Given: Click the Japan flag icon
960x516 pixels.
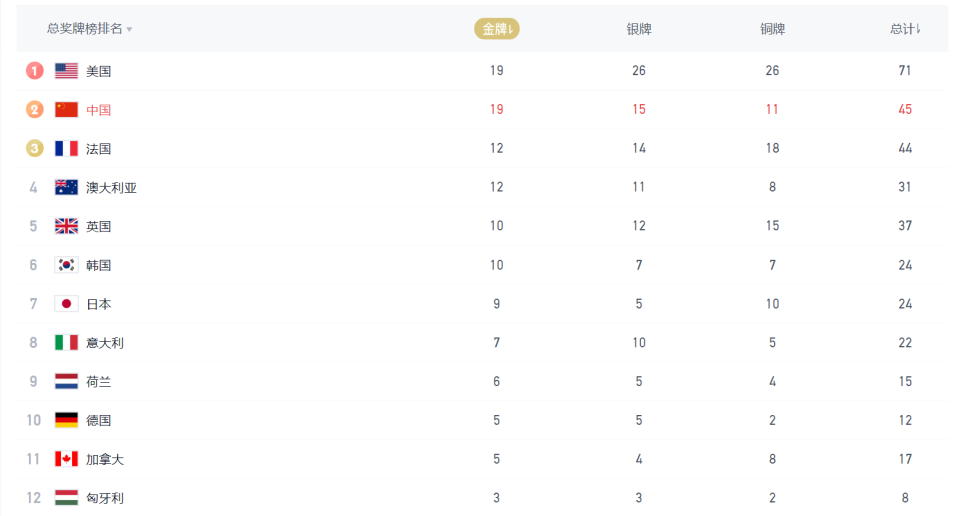Looking at the screenshot, I should 66,304.
